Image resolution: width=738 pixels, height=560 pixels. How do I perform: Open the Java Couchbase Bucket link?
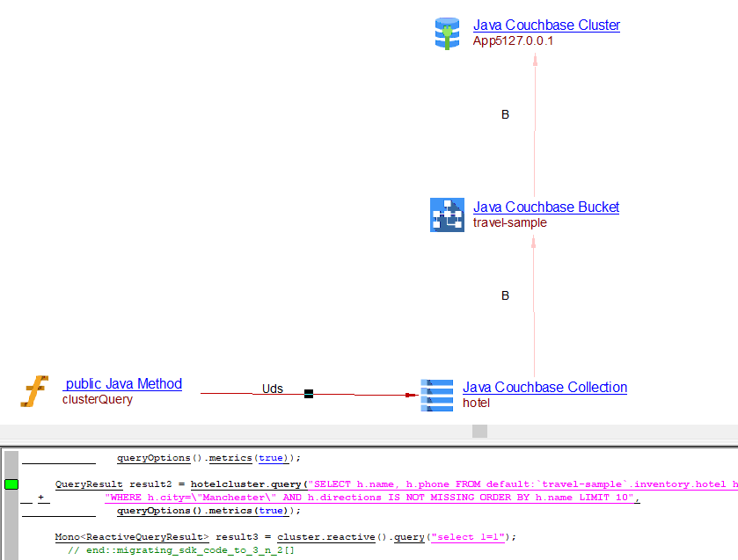pyautogui.click(x=545, y=207)
